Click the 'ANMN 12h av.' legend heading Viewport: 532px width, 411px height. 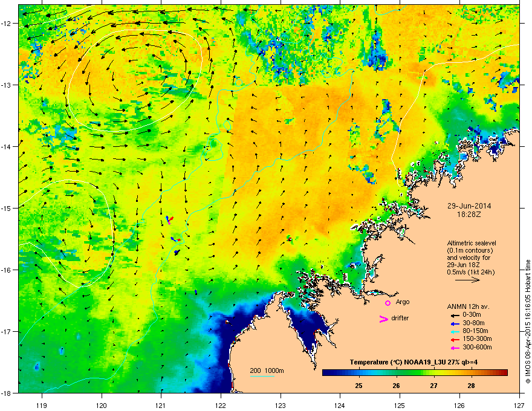tap(468, 306)
